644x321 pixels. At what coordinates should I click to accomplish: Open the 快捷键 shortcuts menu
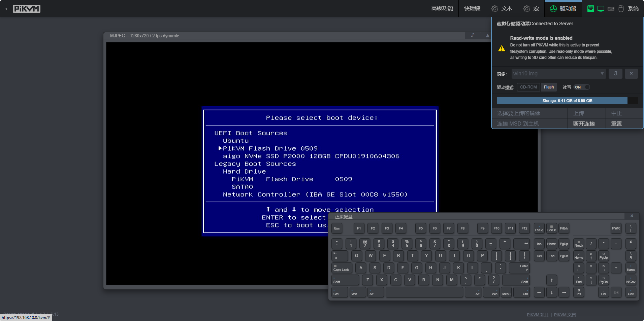coord(472,9)
